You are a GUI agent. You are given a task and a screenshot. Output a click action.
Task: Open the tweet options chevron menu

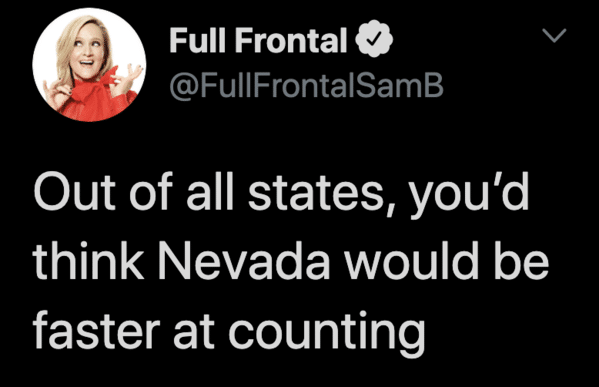click(554, 35)
